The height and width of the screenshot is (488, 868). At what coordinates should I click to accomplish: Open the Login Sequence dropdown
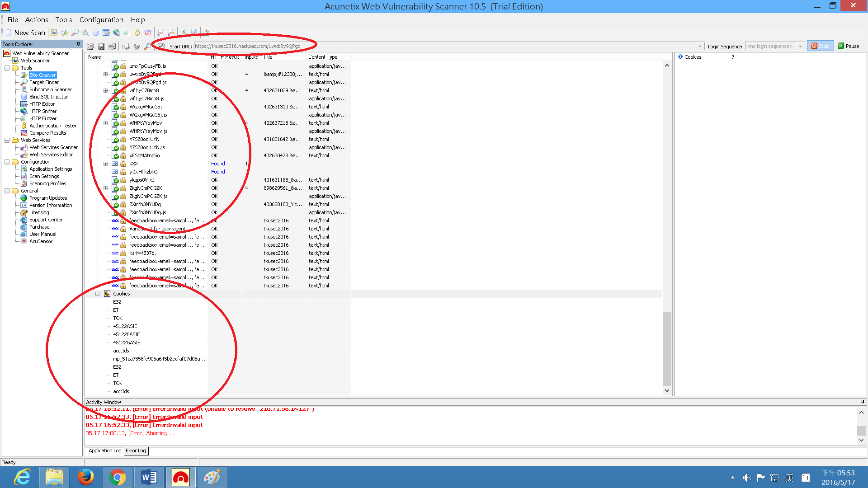800,46
